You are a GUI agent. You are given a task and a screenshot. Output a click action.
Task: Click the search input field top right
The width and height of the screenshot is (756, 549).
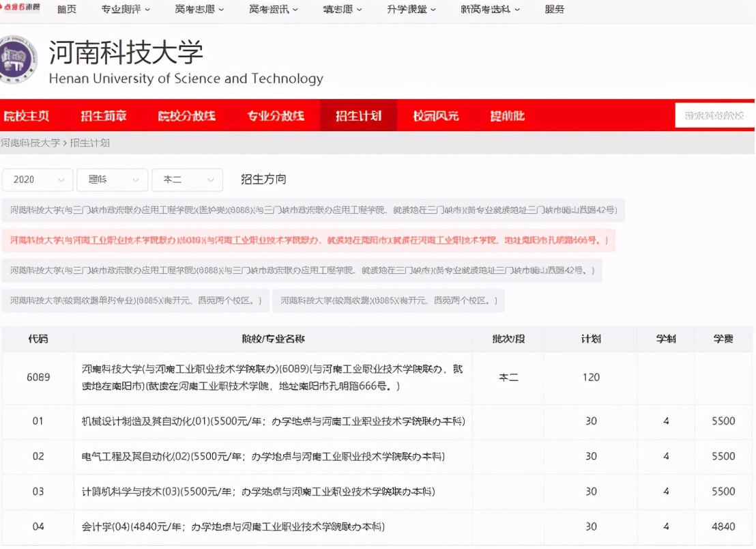(714, 115)
